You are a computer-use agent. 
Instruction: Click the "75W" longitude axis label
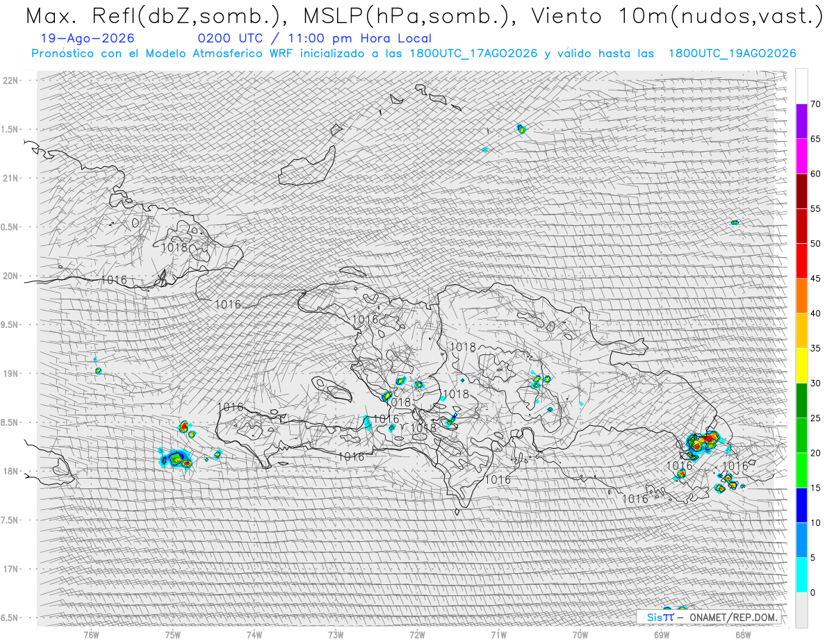pyautogui.click(x=173, y=634)
